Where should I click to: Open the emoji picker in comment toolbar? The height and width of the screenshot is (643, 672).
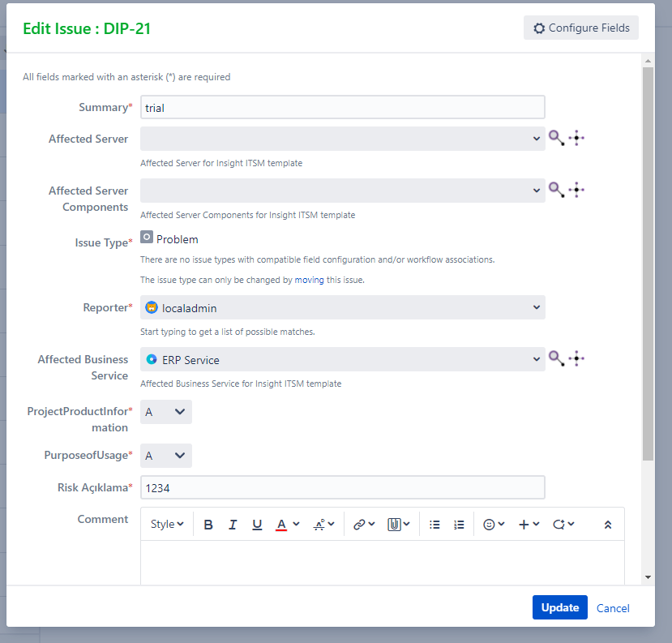(x=494, y=525)
